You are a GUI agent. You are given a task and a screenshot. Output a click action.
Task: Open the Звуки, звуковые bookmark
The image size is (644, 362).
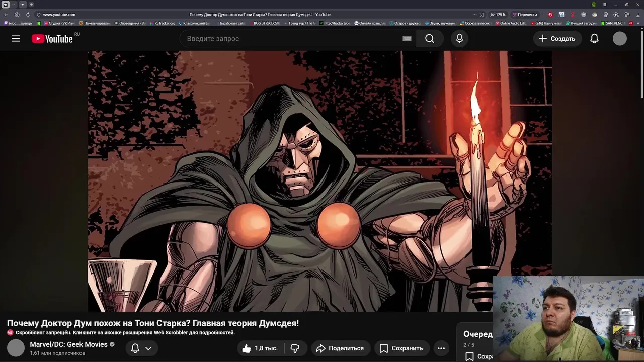pos(440,23)
